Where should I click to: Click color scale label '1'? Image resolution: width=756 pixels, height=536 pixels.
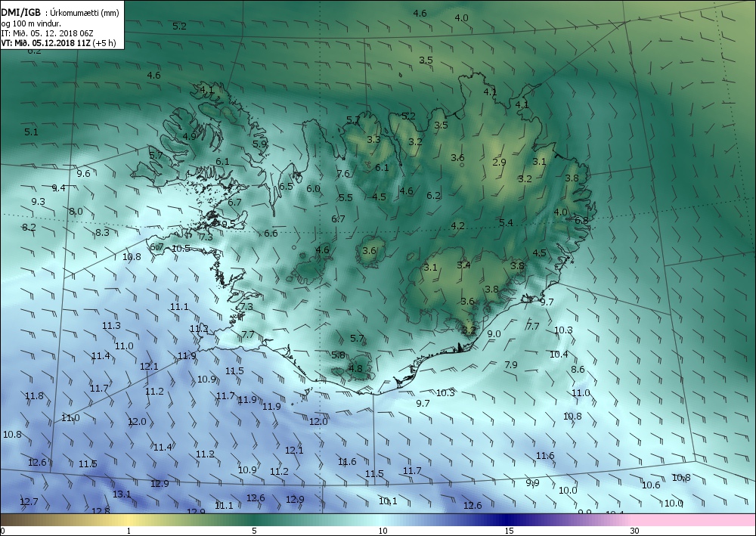coord(129,531)
